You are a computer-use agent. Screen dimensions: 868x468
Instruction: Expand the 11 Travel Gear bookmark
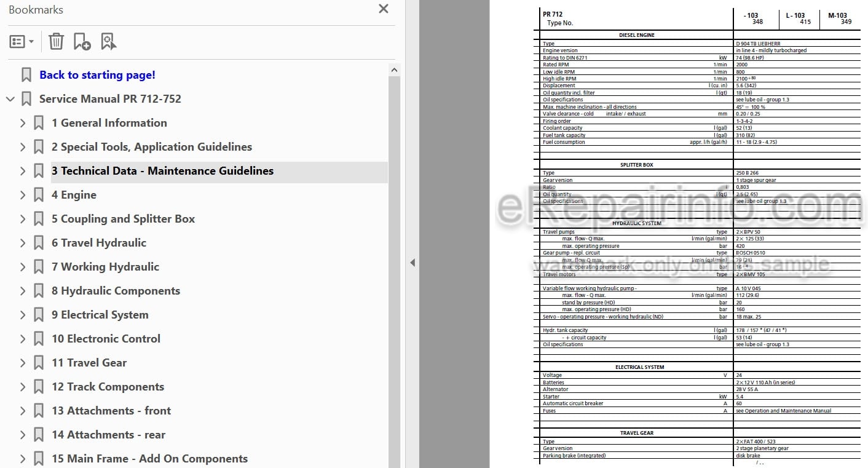pos(23,363)
